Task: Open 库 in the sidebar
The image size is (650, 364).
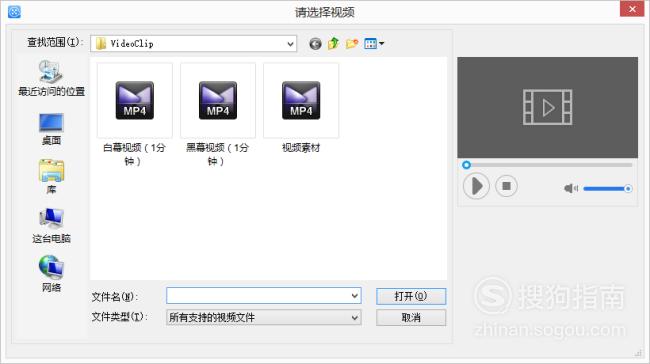Action: click(51, 177)
